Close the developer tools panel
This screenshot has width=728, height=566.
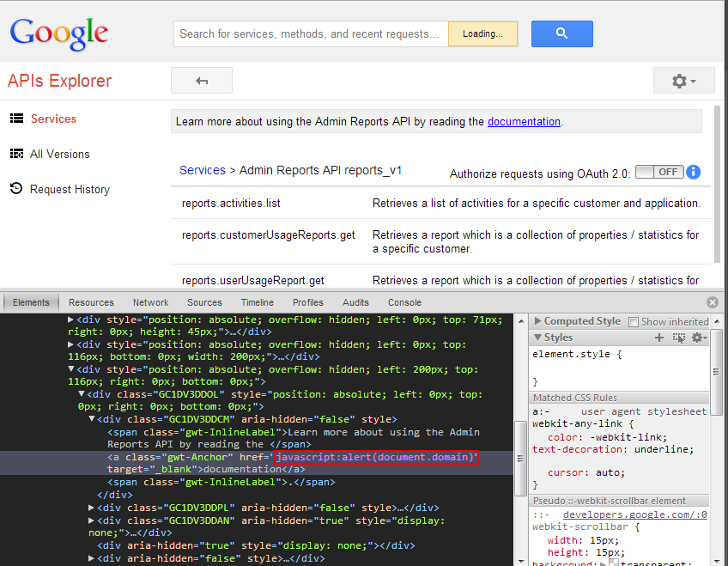713,302
